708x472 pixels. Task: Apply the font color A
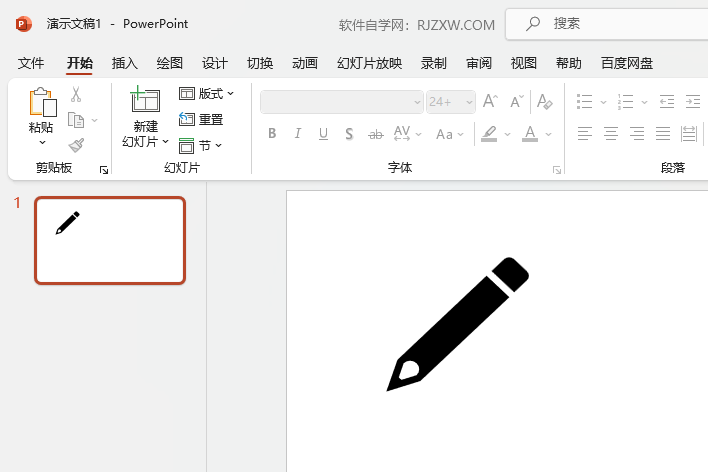(530, 134)
